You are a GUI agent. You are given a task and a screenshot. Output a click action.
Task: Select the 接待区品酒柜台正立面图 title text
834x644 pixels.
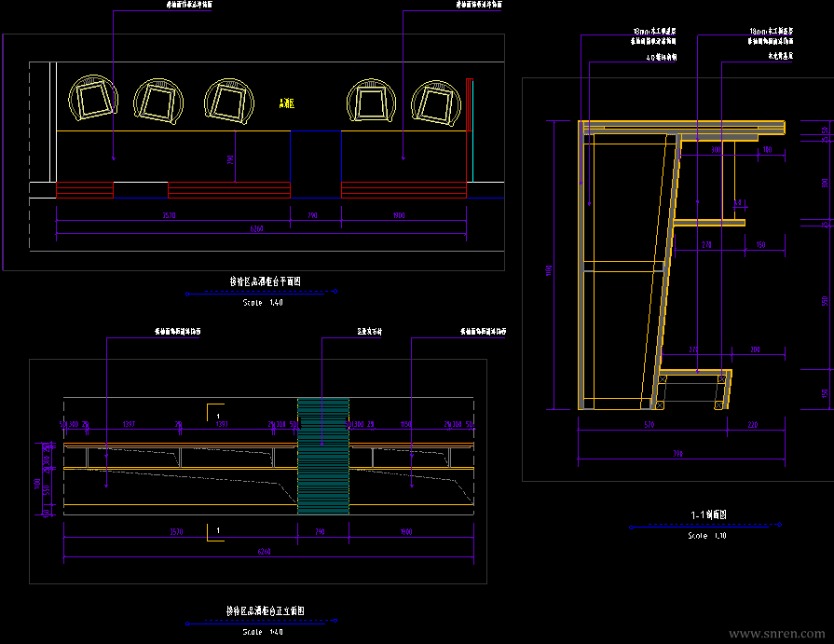click(x=265, y=610)
